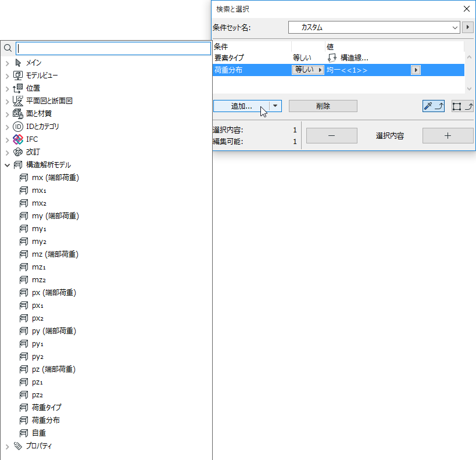Select my₂ parameter
Image resolution: width=476 pixels, height=460 pixels.
39,242
